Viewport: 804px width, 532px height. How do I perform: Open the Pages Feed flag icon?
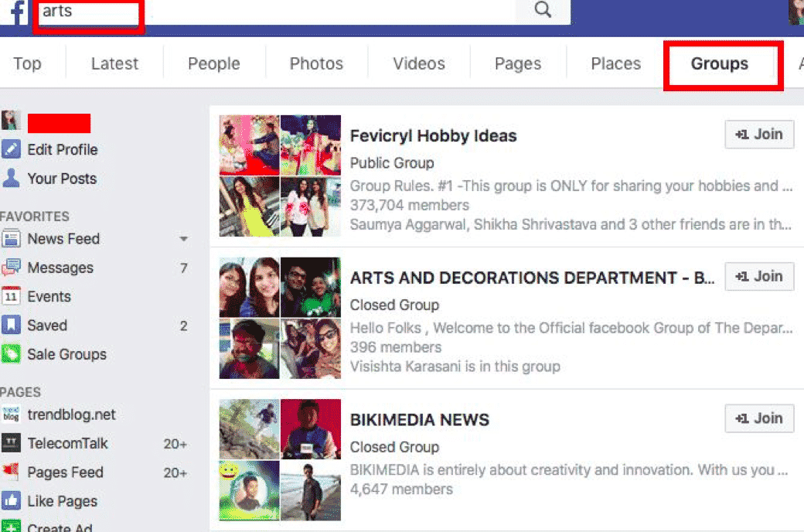(11, 472)
